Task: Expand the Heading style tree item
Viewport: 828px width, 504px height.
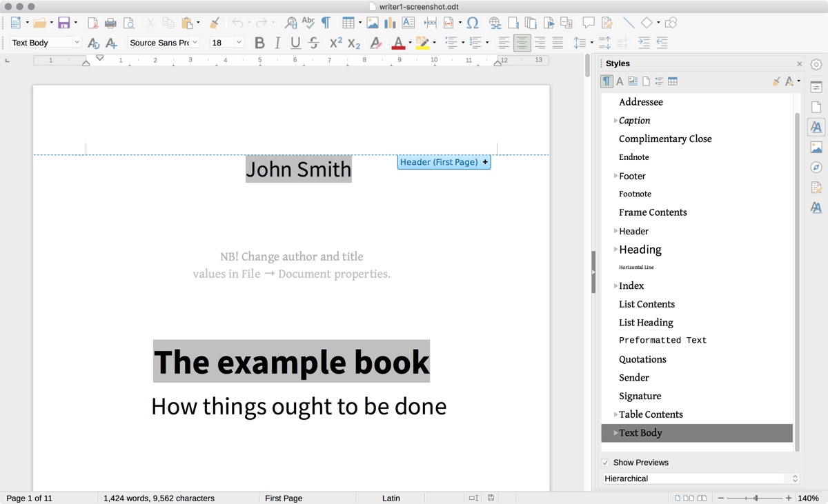Action: click(615, 250)
